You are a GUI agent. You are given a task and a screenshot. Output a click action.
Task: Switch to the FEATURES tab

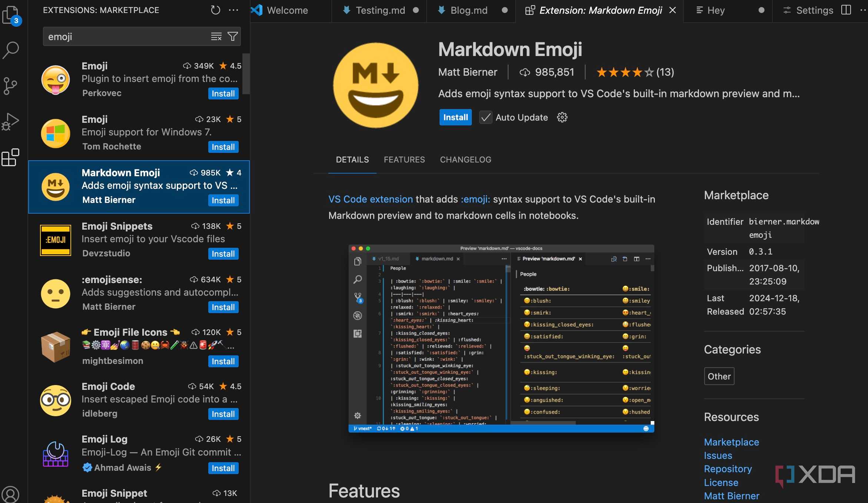tap(404, 160)
